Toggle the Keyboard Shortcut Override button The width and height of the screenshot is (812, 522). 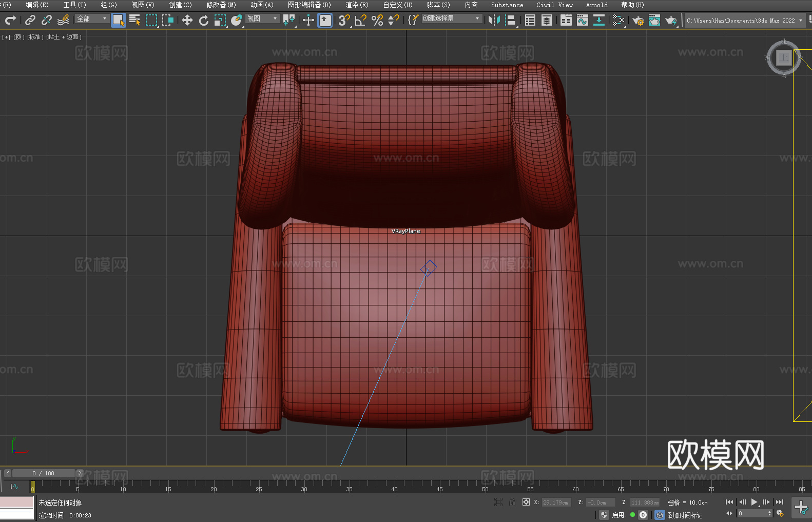click(325, 20)
